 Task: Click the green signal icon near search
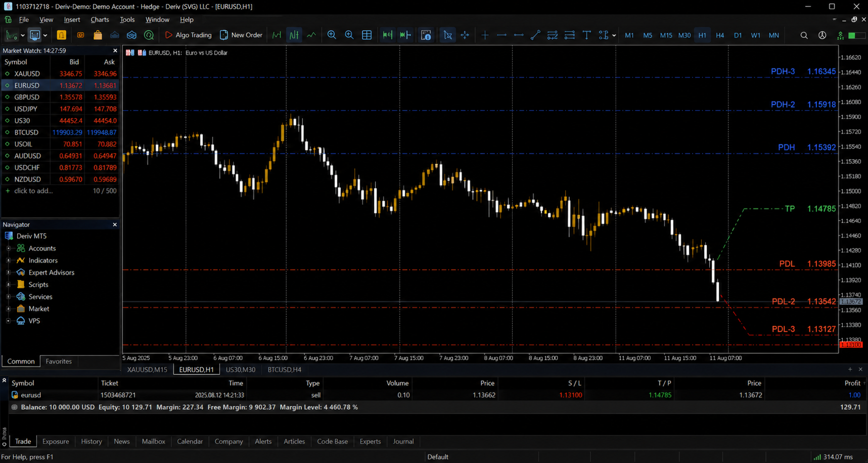pyautogui.click(x=840, y=35)
